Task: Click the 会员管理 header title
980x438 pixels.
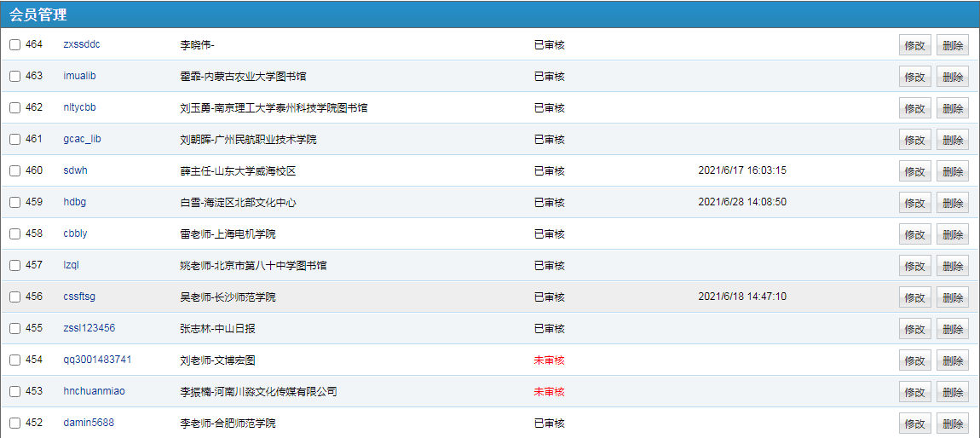Action: pos(38,14)
